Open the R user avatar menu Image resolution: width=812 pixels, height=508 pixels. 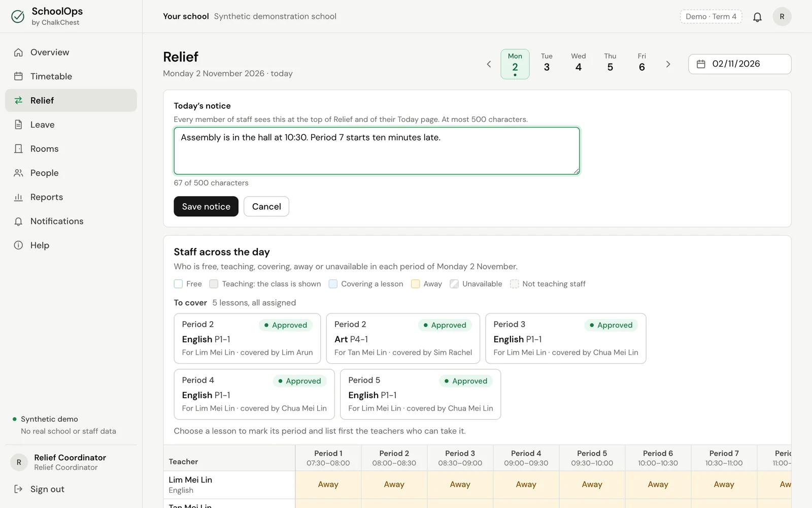(782, 17)
